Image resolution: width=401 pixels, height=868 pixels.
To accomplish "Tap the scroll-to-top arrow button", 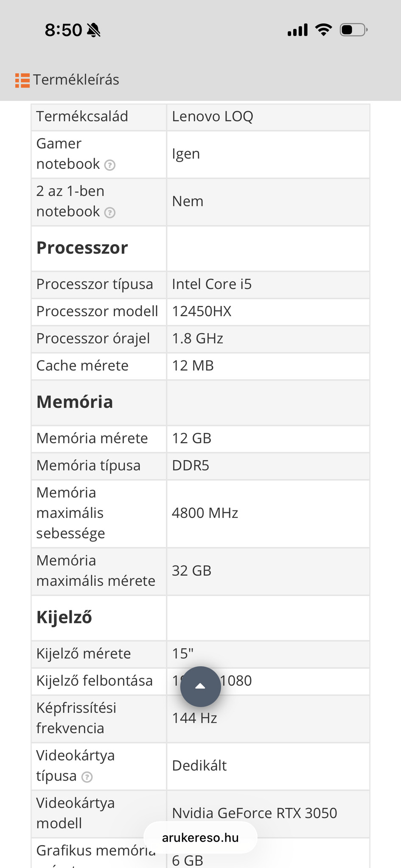I will 200,686.
